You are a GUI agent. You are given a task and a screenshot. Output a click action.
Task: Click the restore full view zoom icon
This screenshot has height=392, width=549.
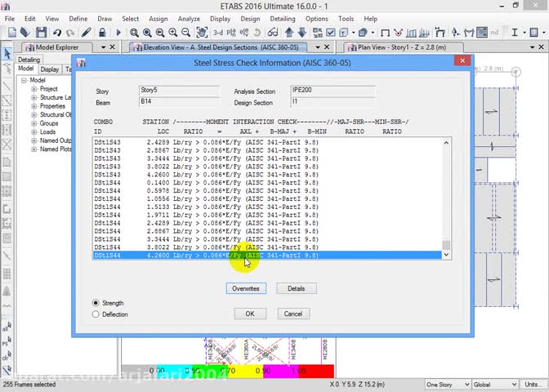click(147, 33)
